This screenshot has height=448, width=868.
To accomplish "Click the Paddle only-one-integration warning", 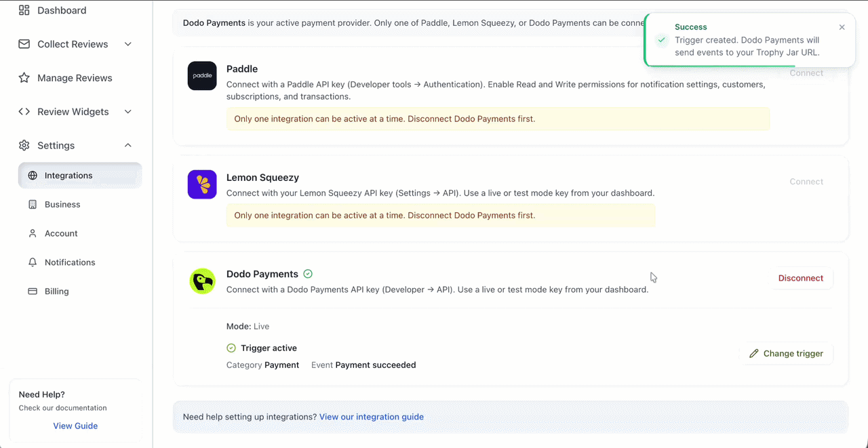I will 498,119.
